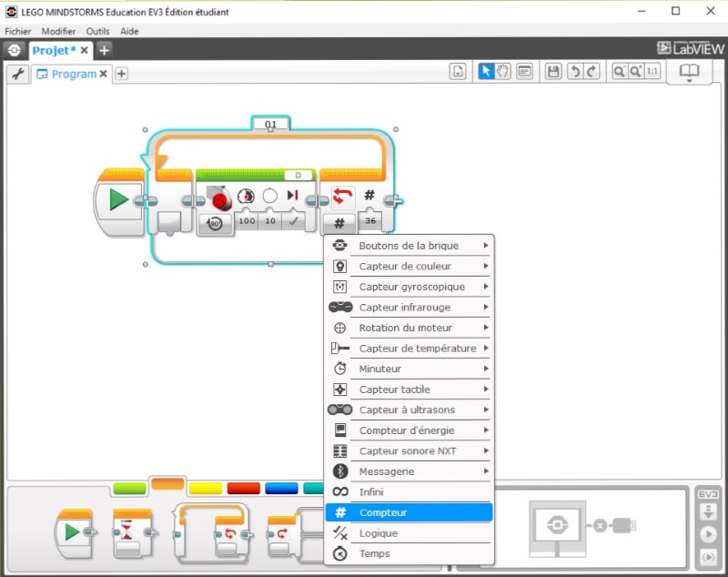Screen dimensions: 728x577
Task: Add a new program with plus button
Action: pyautogui.click(x=121, y=74)
